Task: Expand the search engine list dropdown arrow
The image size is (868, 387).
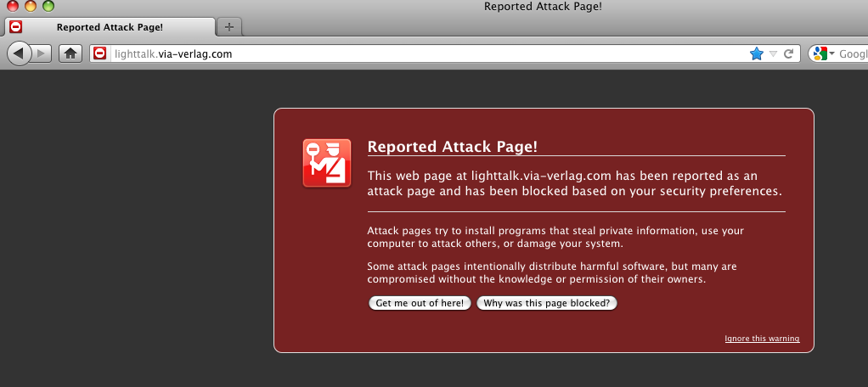Action: [x=832, y=53]
